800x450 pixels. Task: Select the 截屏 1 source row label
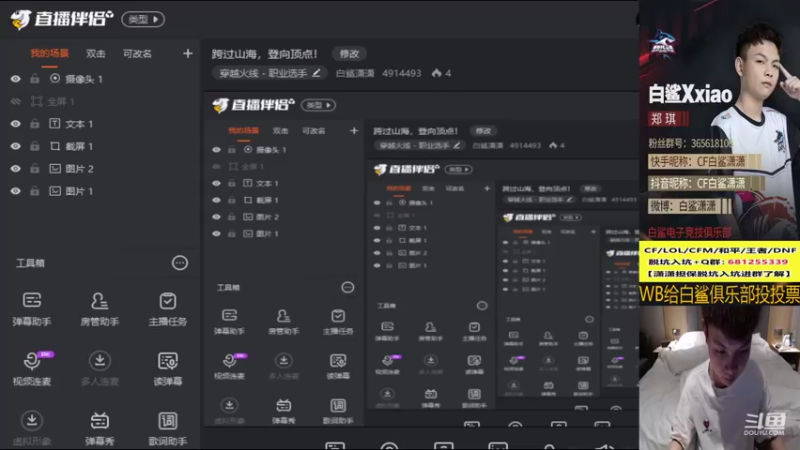(x=79, y=146)
